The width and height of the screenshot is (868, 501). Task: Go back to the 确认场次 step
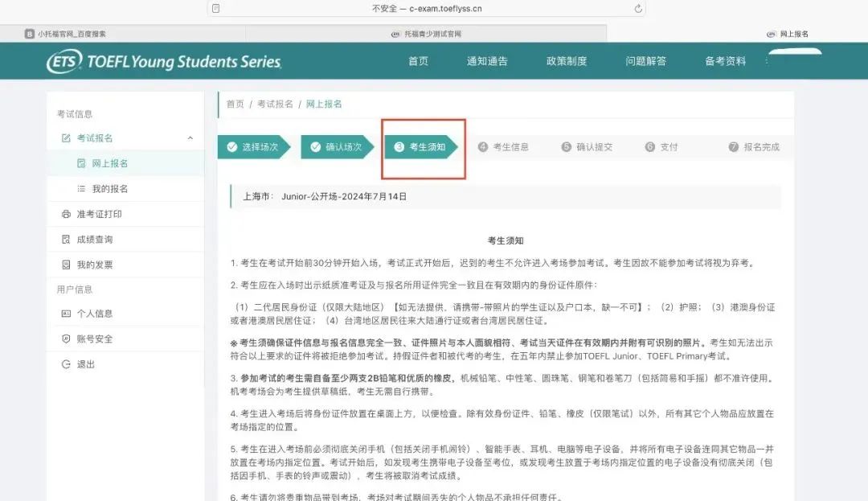coord(338,146)
